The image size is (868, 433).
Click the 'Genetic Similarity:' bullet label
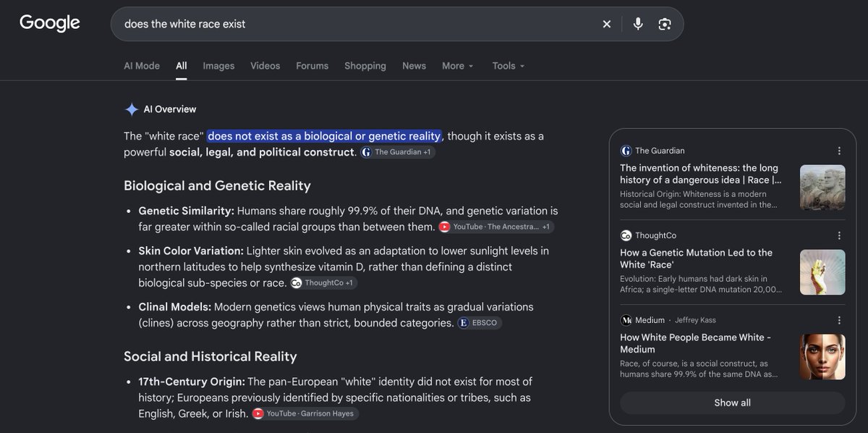(x=187, y=211)
